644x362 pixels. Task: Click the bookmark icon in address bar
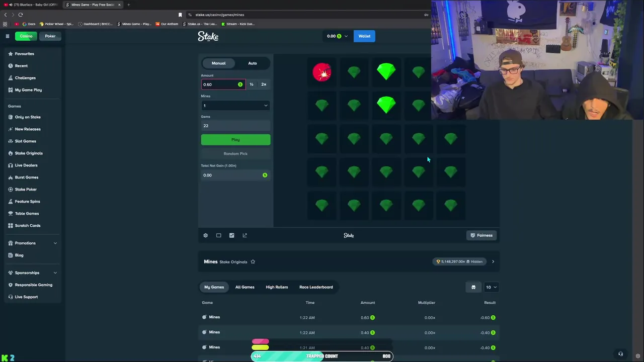click(180, 15)
